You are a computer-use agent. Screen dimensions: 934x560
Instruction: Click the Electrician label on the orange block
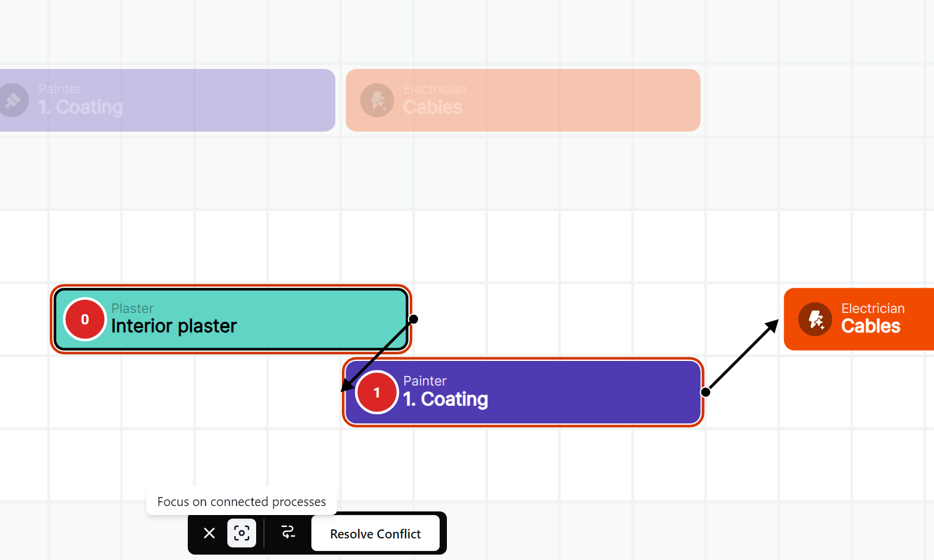[x=873, y=309]
